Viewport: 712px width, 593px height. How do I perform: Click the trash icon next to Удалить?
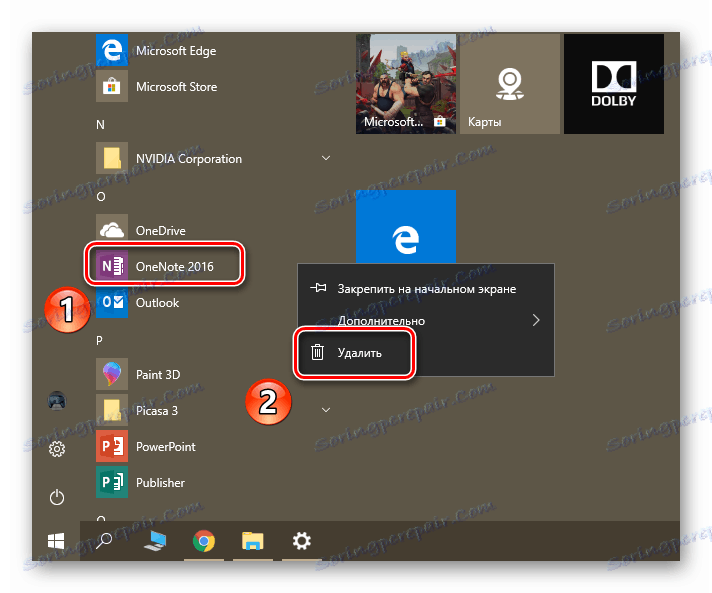tap(317, 352)
